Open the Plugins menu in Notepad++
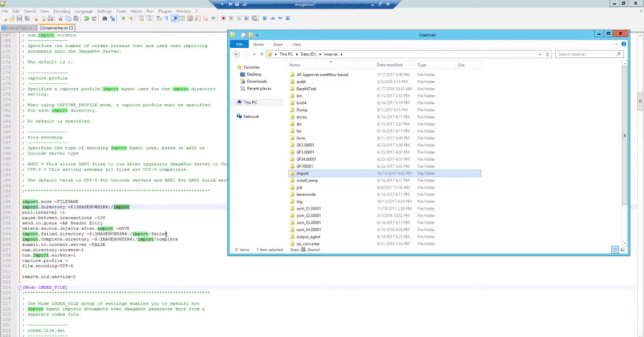The image size is (644, 337). 166,11
